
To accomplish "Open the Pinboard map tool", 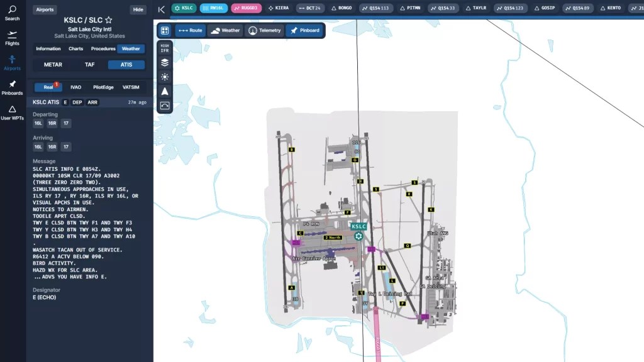I will click(304, 30).
